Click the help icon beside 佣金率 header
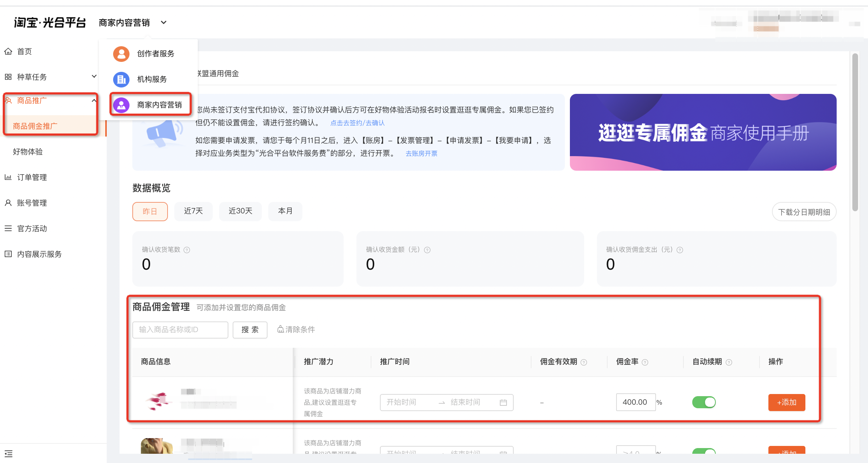The image size is (868, 463). coord(645,362)
